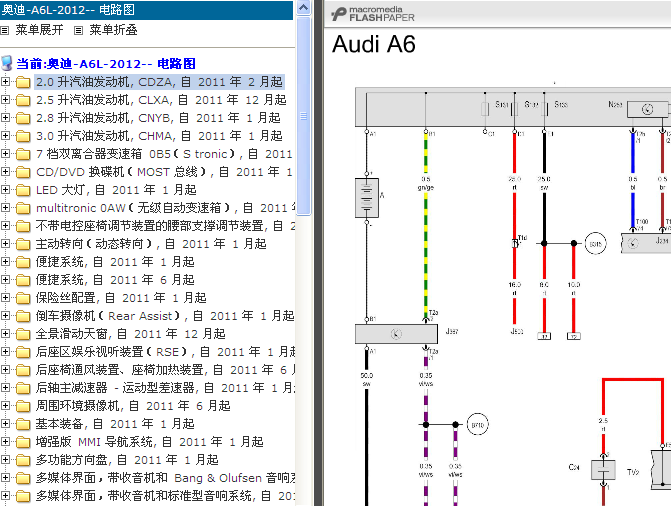Select 2.5 升汽油发动机, CLXA tree item
671x506 pixels.
(x=161, y=100)
